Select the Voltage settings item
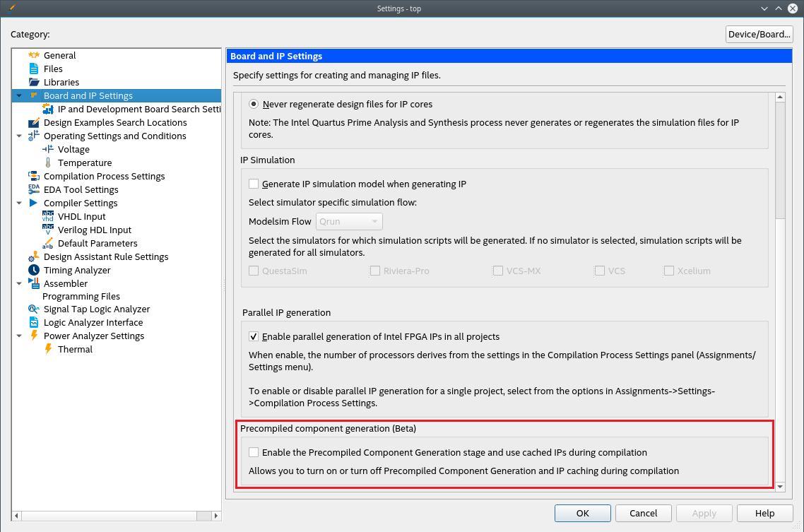Viewport: 804px width, 532px height. click(x=74, y=149)
